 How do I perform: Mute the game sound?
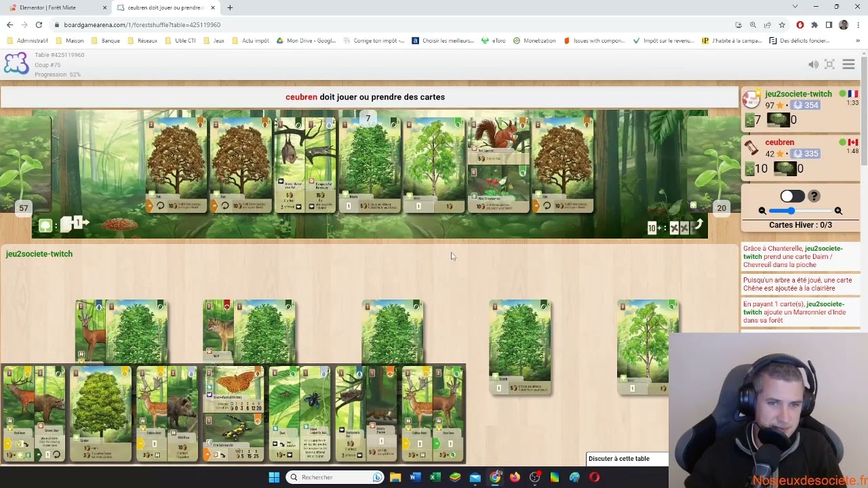click(813, 64)
